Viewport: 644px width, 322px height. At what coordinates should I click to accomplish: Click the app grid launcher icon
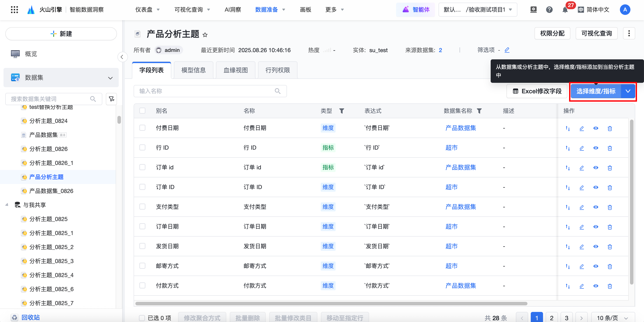(x=14, y=10)
